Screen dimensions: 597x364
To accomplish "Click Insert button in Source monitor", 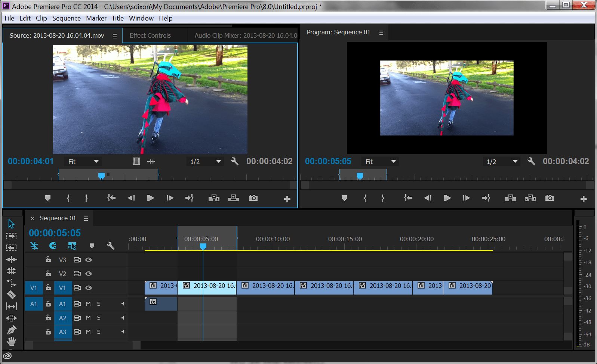I will point(214,198).
